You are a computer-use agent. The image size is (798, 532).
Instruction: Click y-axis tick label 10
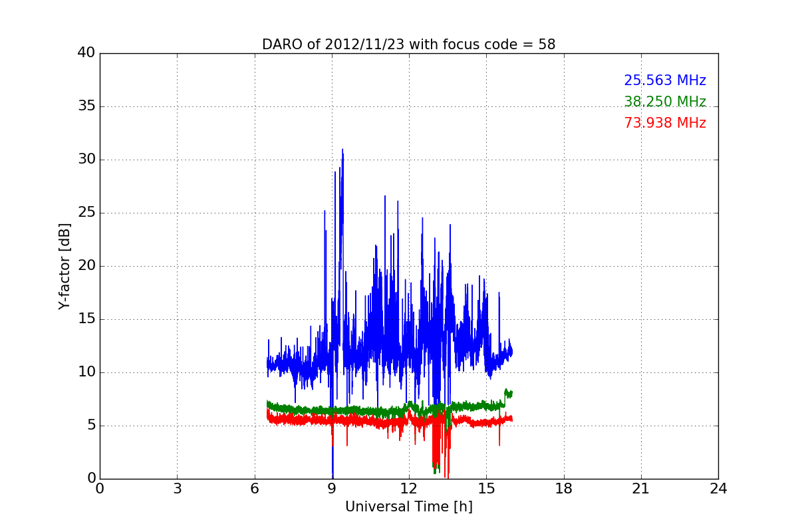86,372
